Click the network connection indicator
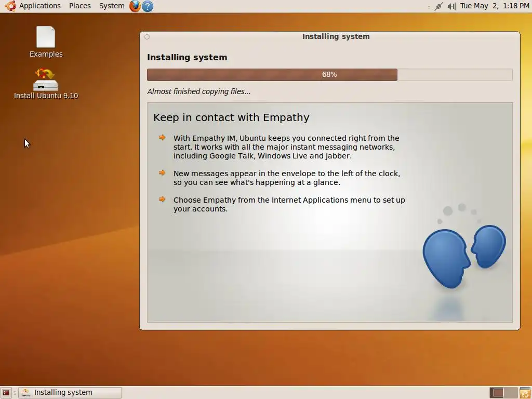This screenshot has width=532, height=399. (438, 6)
